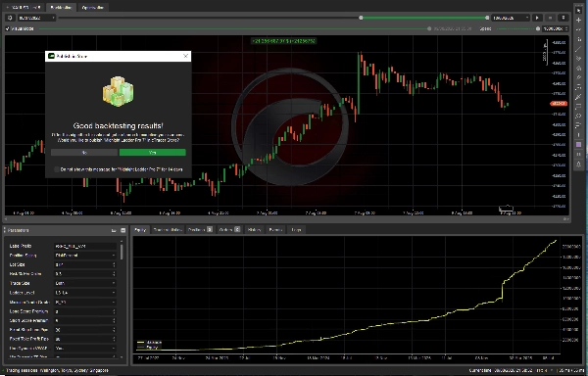Select the rectangle drawing tool
Image resolution: width=588 pixels, height=376 pixels.
pyautogui.click(x=578, y=107)
